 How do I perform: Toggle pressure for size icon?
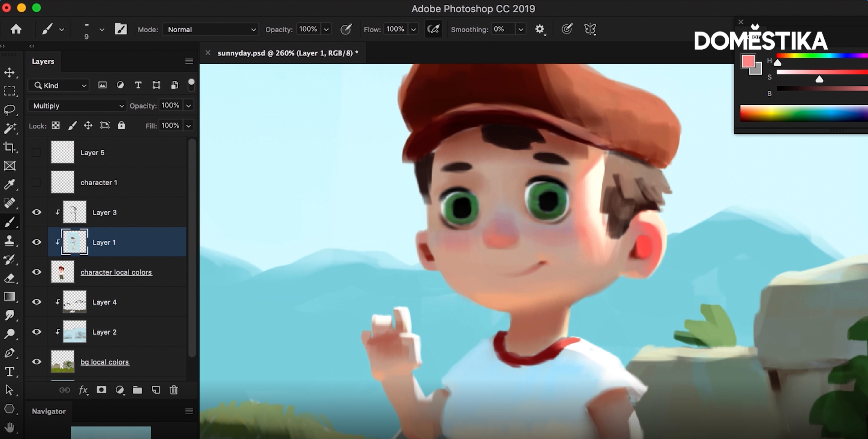(x=567, y=29)
